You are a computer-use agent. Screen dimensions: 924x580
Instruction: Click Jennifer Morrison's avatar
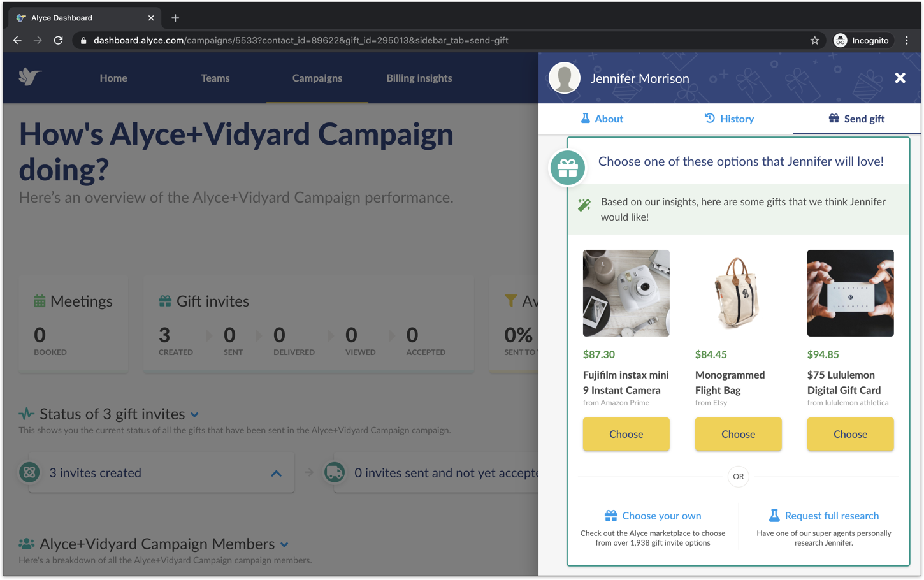tap(565, 78)
